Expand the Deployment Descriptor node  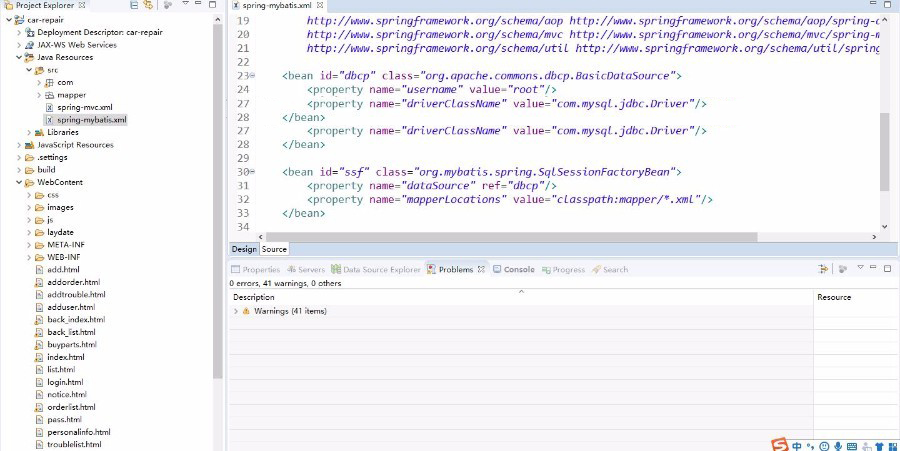pos(19,32)
